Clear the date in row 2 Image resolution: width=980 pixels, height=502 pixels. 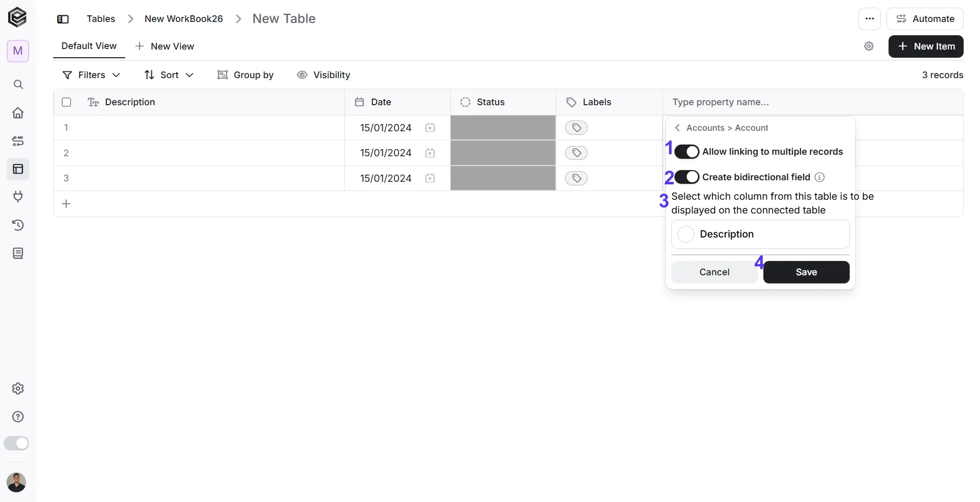pyautogui.click(x=430, y=153)
